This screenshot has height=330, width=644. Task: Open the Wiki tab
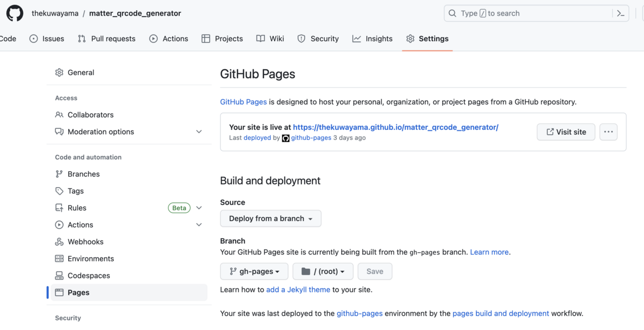tap(270, 39)
